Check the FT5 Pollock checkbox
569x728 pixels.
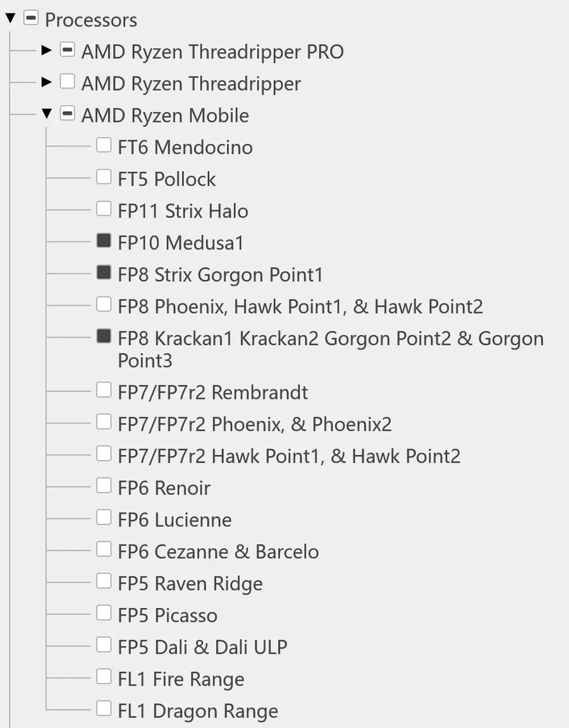click(103, 176)
